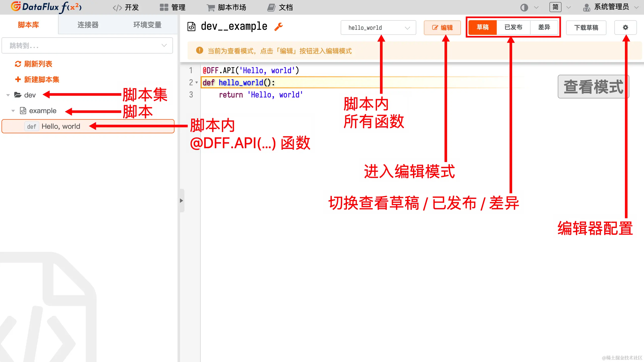Open the 跳转到 jump-to dropdown
This screenshot has height=362, width=644.
coord(87,45)
